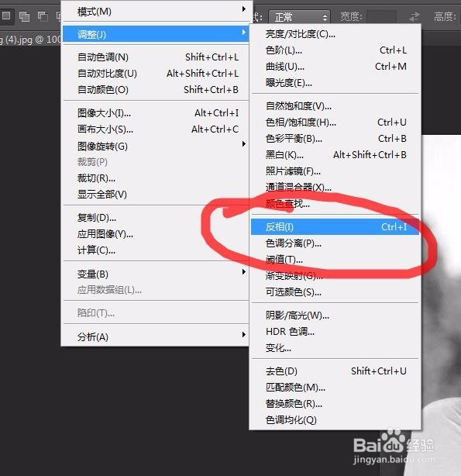The image size is (461, 476).
Task: Open 曝光度(E)... adjustment
Action: [335, 83]
